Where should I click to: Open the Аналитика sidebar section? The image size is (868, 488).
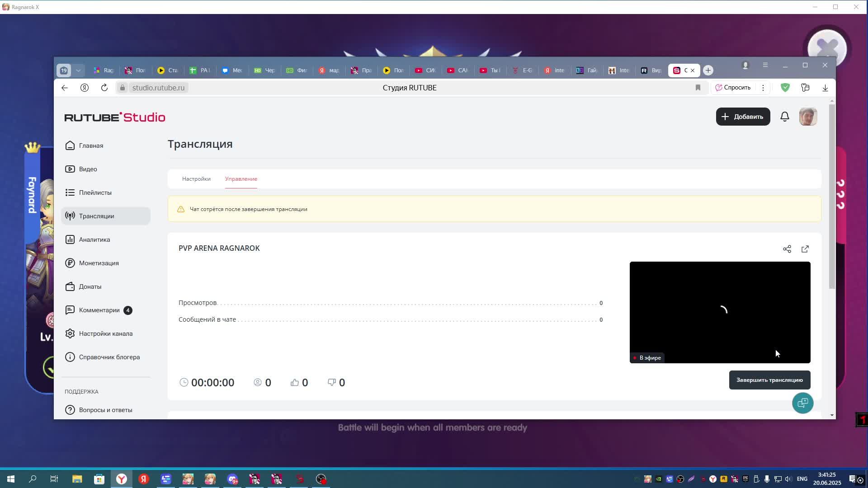click(94, 239)
